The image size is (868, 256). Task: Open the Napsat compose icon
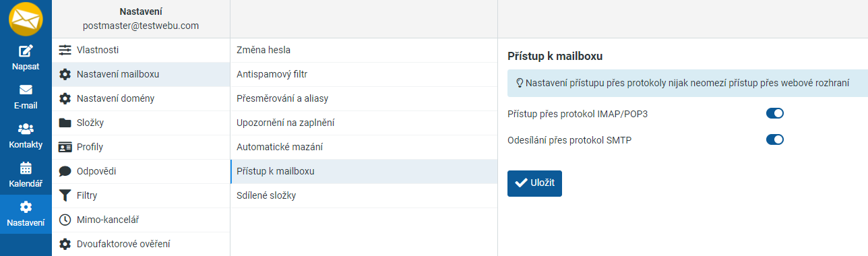tap(26, 51)
